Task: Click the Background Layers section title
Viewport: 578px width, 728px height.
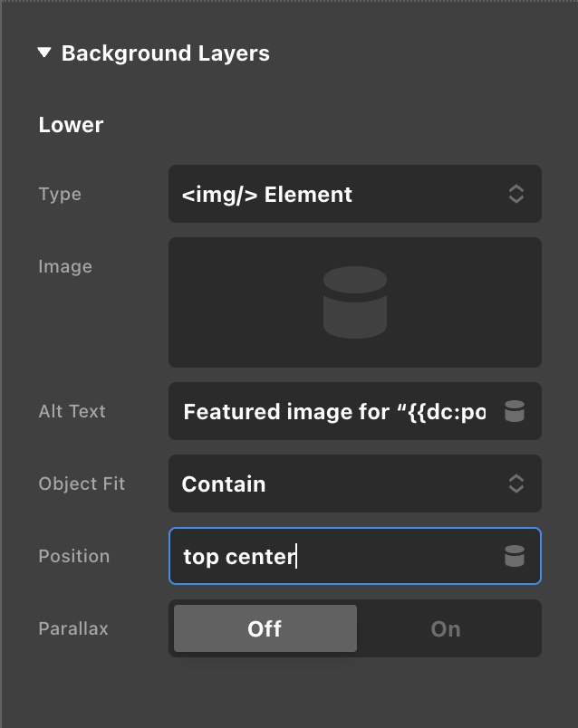Action: [165, 53]
